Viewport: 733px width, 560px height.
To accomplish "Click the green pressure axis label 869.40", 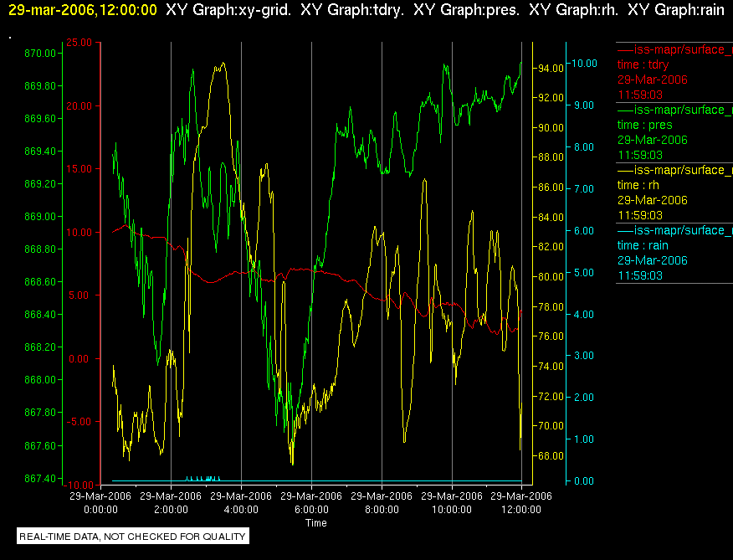I will 40,152.
